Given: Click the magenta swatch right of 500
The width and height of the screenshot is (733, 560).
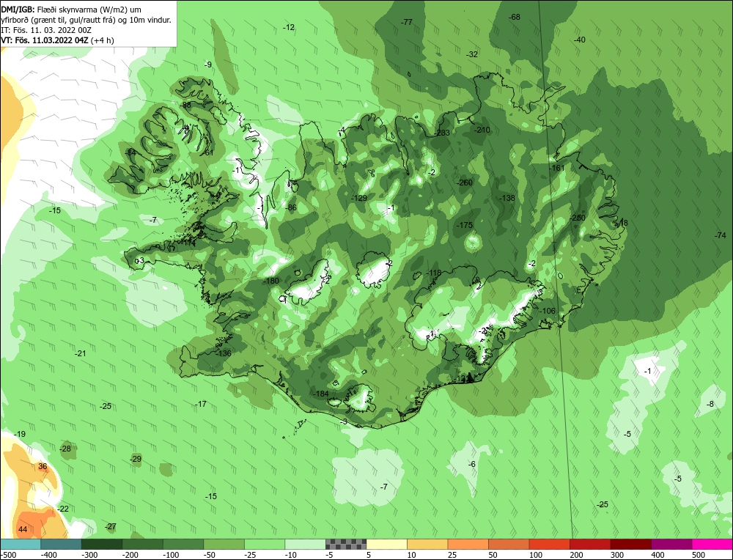Looking at the screenshot, I should click(x=712, y=544).
